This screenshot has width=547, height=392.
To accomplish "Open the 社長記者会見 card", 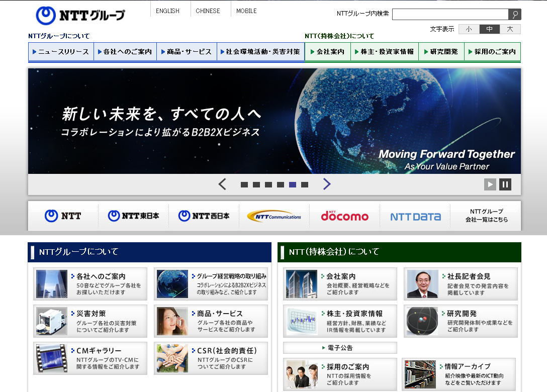I will (461, 284).
